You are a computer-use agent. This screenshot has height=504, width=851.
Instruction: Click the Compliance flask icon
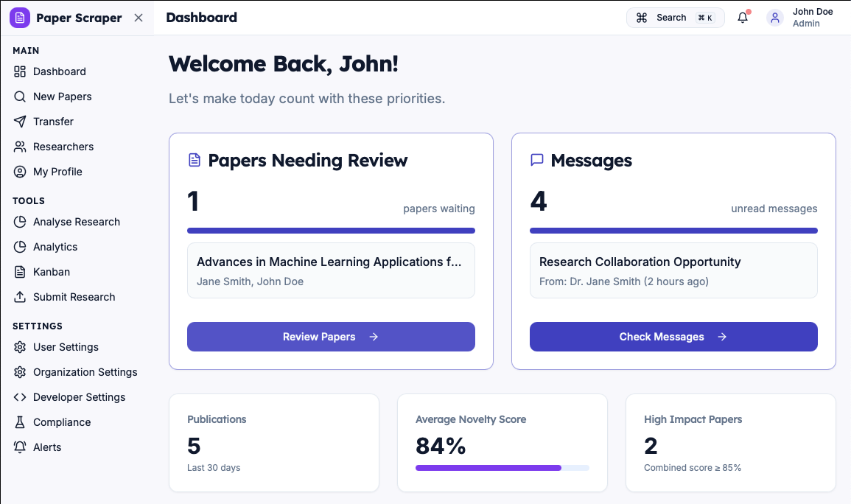[20, 422]
